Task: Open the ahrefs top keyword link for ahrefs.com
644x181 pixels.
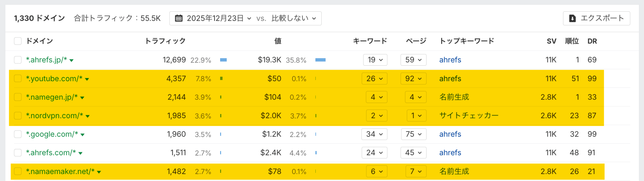Action: (450, 153)
